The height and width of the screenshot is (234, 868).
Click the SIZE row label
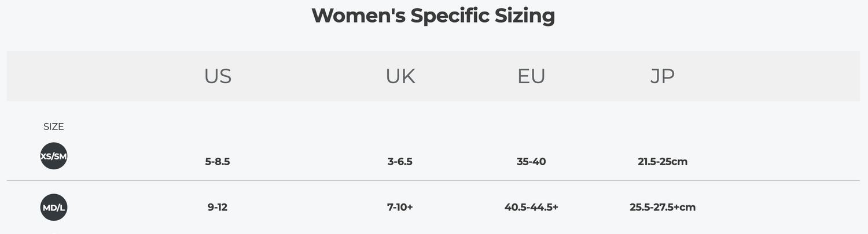[54, 127]
